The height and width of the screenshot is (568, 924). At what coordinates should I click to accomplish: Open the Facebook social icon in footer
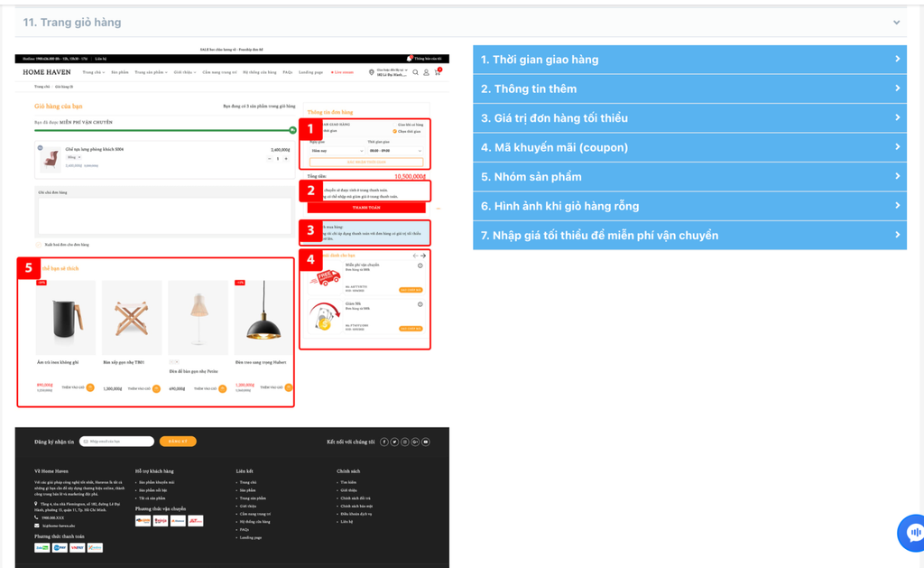(x=384, y=442)
